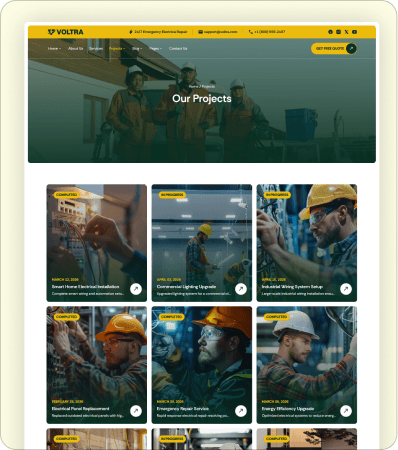Open the Services nav item

[x=96, y=49]
